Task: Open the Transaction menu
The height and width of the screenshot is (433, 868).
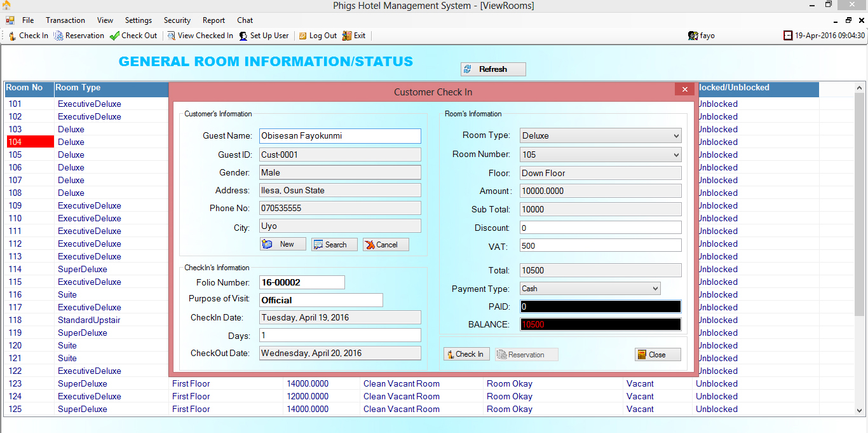Action: 65,20
